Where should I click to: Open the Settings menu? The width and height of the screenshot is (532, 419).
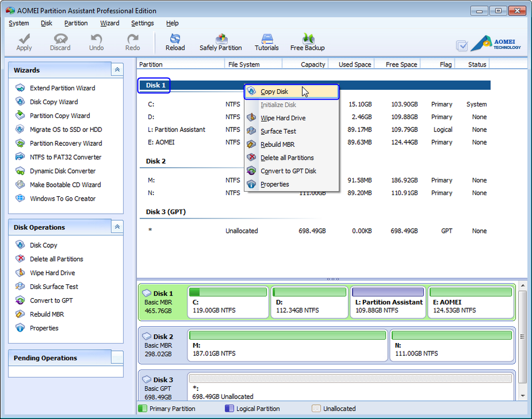coord(142,23)
